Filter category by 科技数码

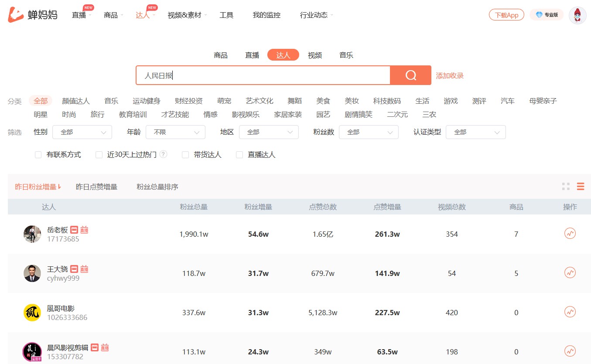[x=387, y=101]
